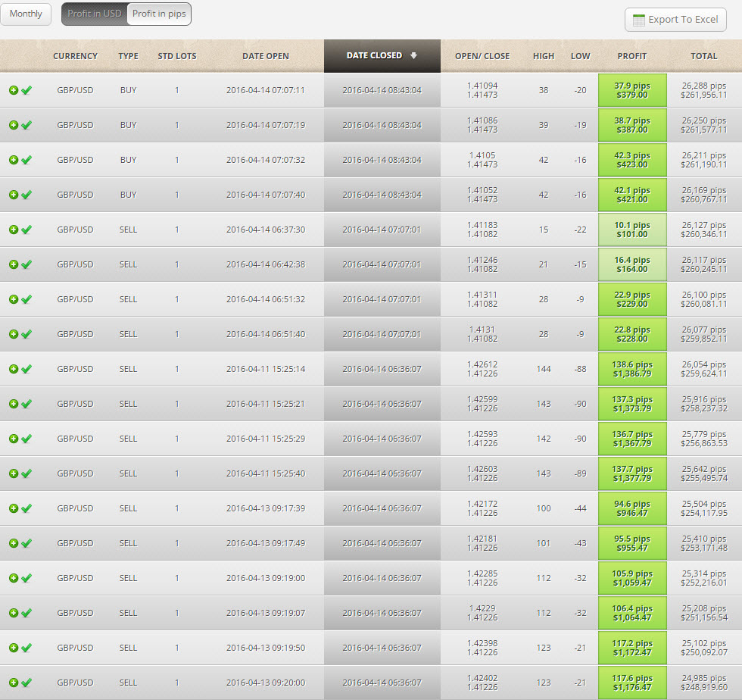
Task: Click green checkmark on 38.7 pips row
Action: (x=26, y=125)
